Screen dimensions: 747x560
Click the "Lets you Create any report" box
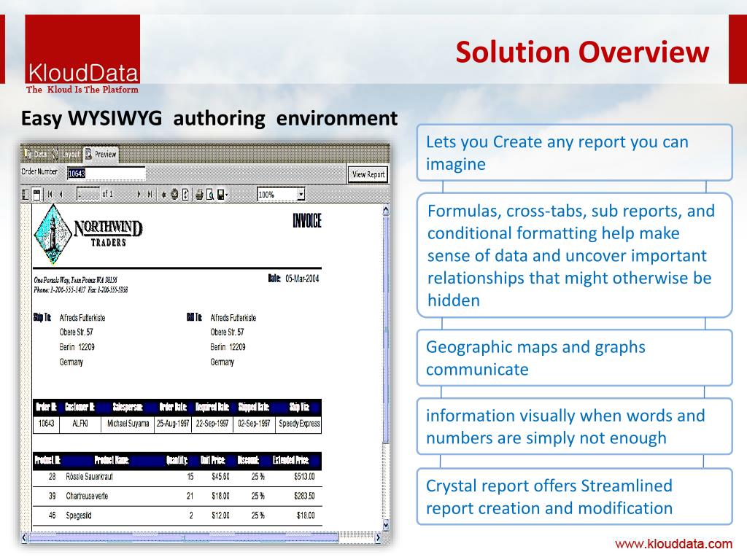tap(574, 152)
